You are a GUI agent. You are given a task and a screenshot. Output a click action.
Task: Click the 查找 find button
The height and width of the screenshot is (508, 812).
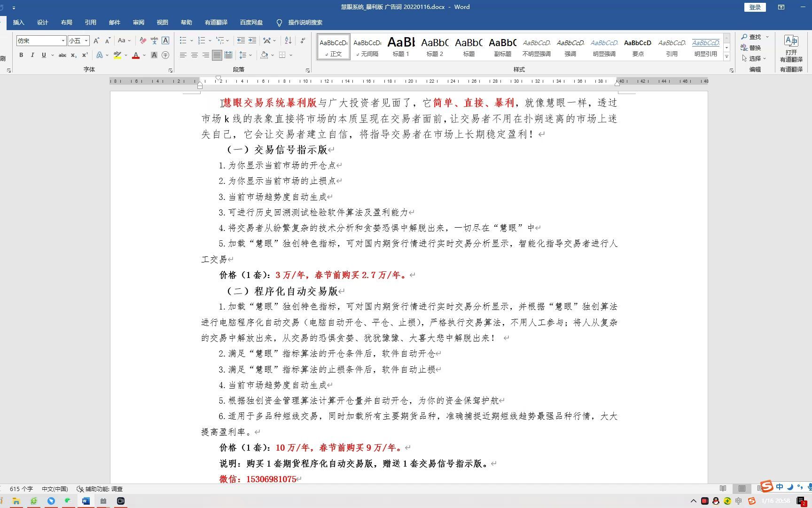[x=751, y=37]
